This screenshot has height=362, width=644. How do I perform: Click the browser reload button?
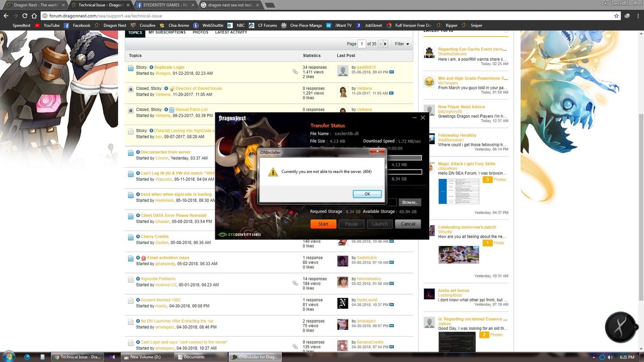25,16
